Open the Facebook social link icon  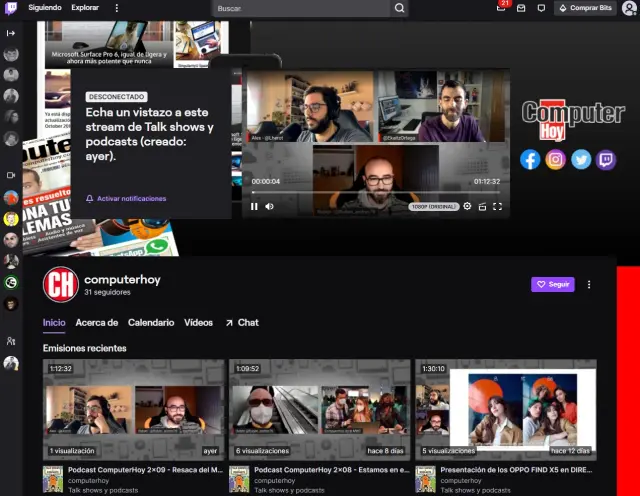[x=530, y=159]
